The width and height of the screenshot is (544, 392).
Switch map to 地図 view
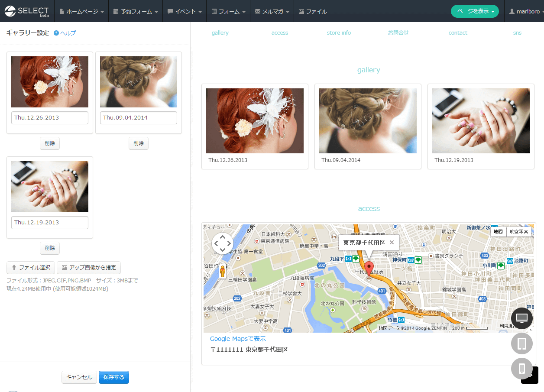498,232
